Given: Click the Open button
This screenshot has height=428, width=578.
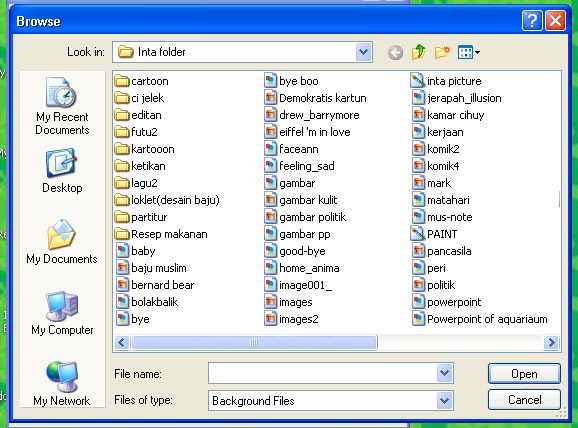Looking at the screenshot, I should click(524, 373).
